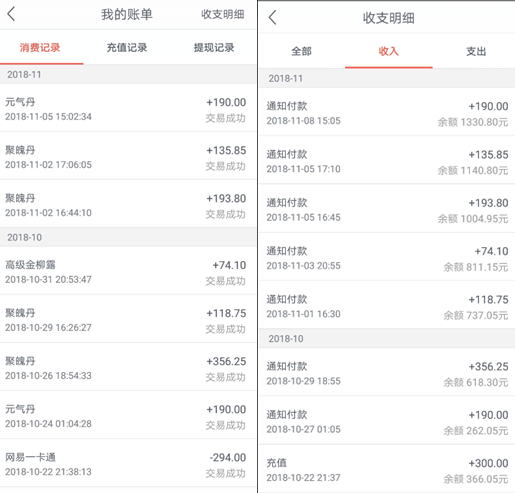Switch to 提现记录 tab
515x493 pixels.
point(214,48)
